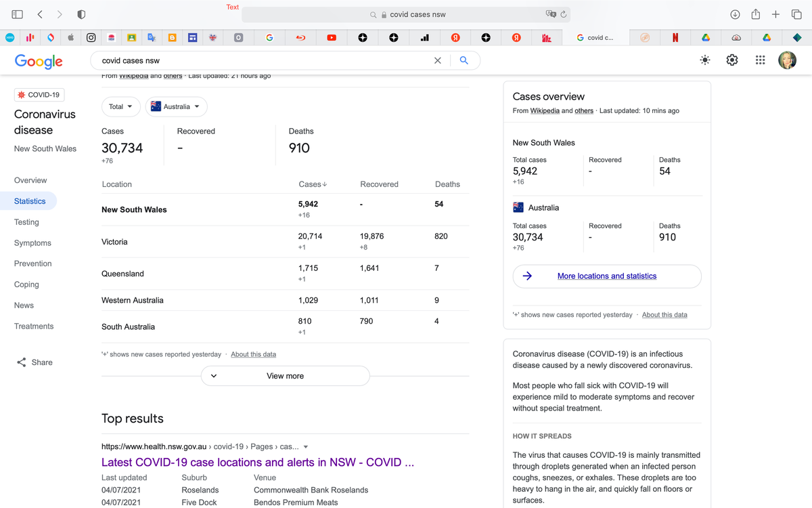Image resolution: width=812 pixels, height=508 pixels.
Task: Open the Share sheet in Safari toolbar
Action: 756,14
